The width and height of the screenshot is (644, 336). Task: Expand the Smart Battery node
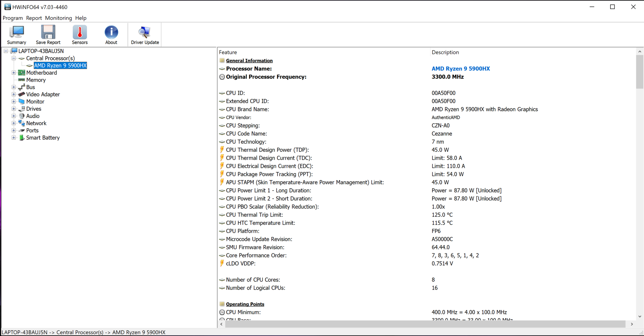coord(14,138)
